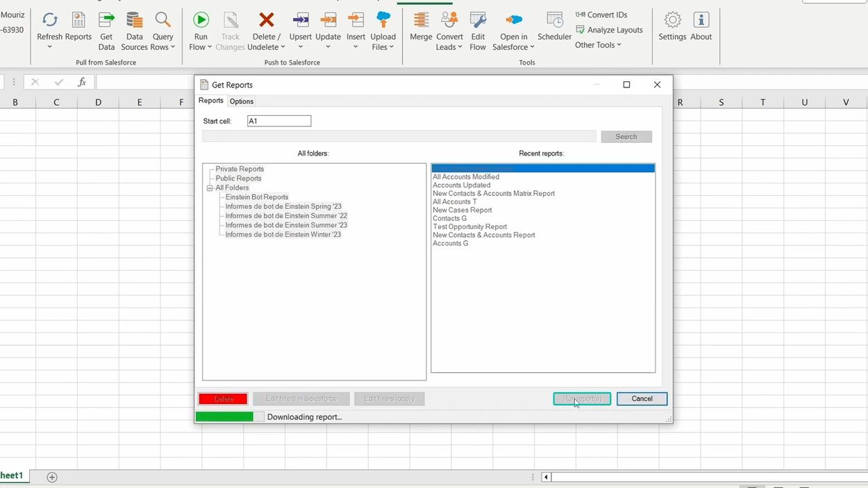Select Public Reports folder
This screenshot has width=868, height=488.
tap(238, 178)
